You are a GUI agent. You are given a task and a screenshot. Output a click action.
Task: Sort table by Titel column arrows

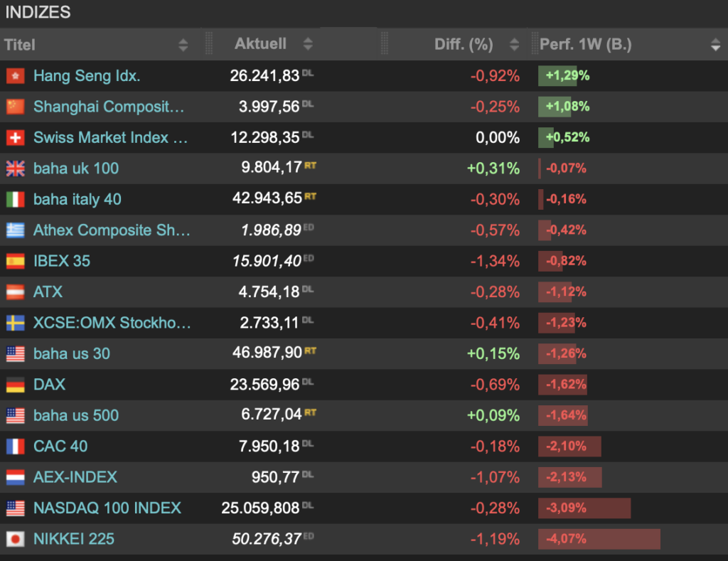(183, 45)
